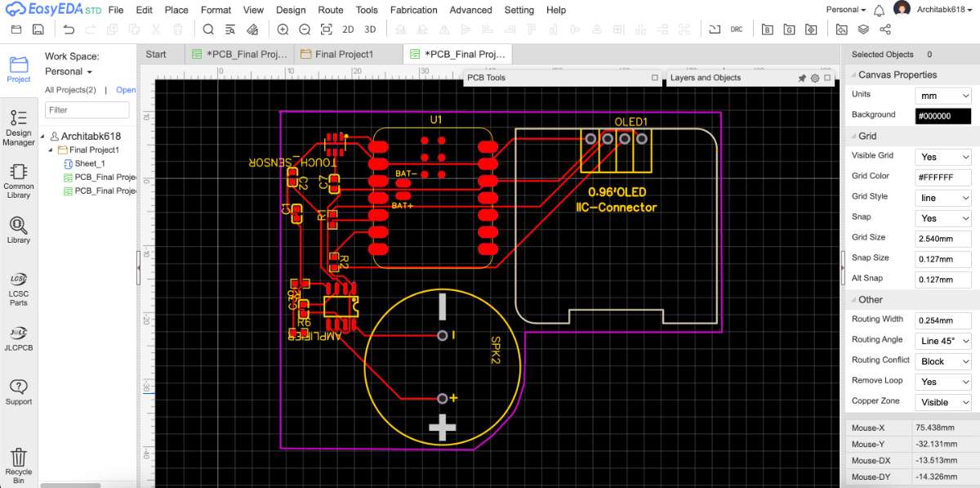
Task: Open the Place menu
Action: coord(176,10)
